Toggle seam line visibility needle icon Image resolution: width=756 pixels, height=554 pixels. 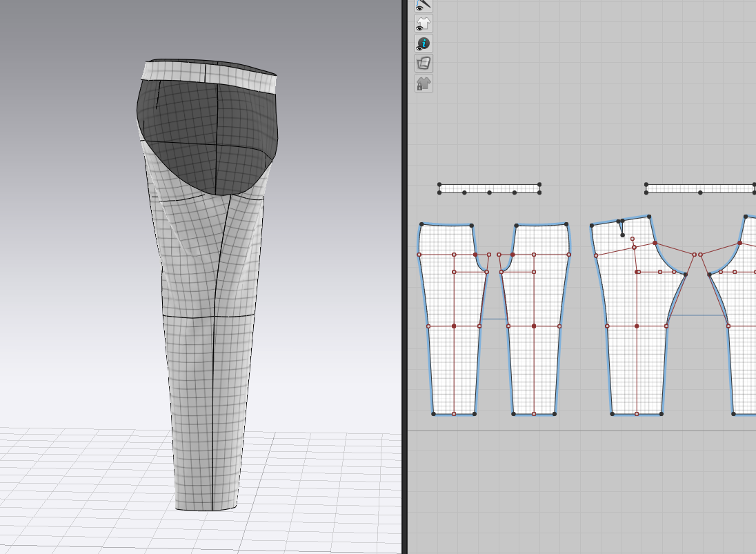coord(424,4)
